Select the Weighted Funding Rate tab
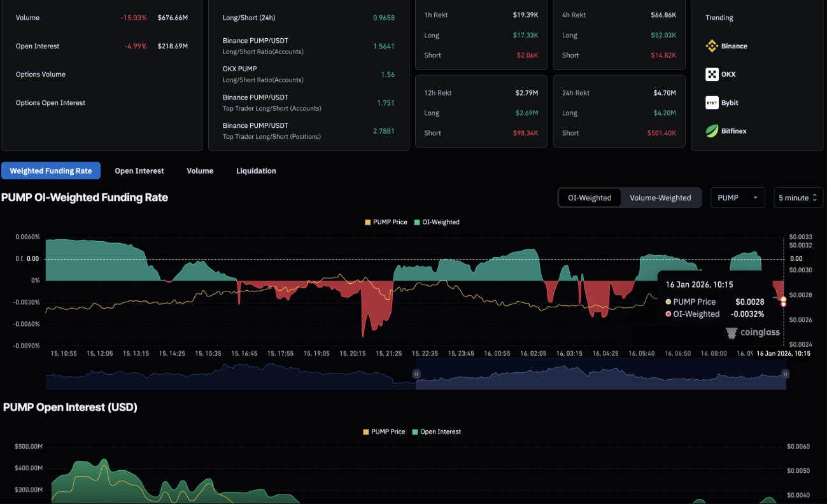The height and width of the screenshot is (504, 827). (51, 171)
